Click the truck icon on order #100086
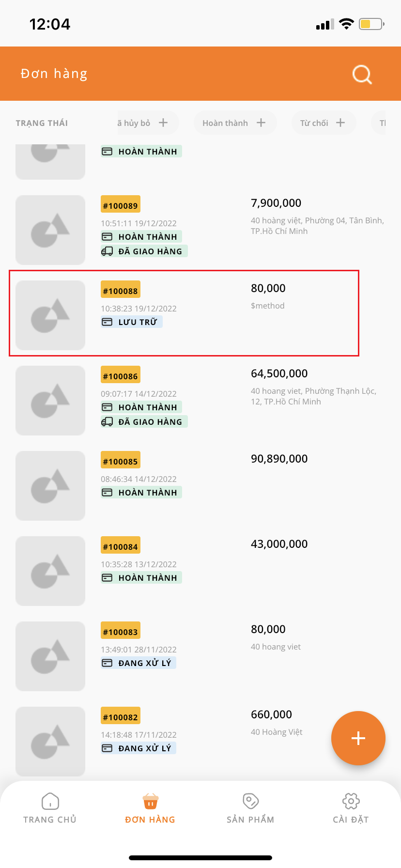401x868 pixels. pos(107,422)
